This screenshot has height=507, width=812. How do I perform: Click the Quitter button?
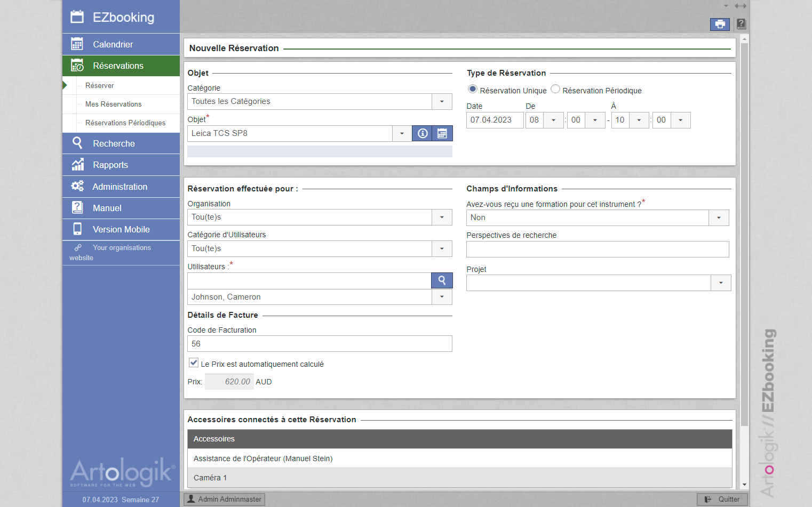(722, 499)
